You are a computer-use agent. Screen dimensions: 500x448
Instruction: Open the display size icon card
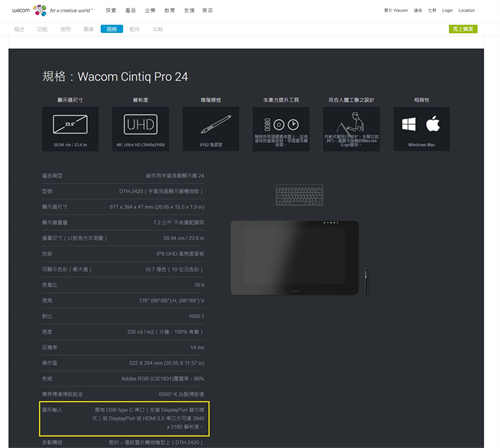(x=70, y=129)
